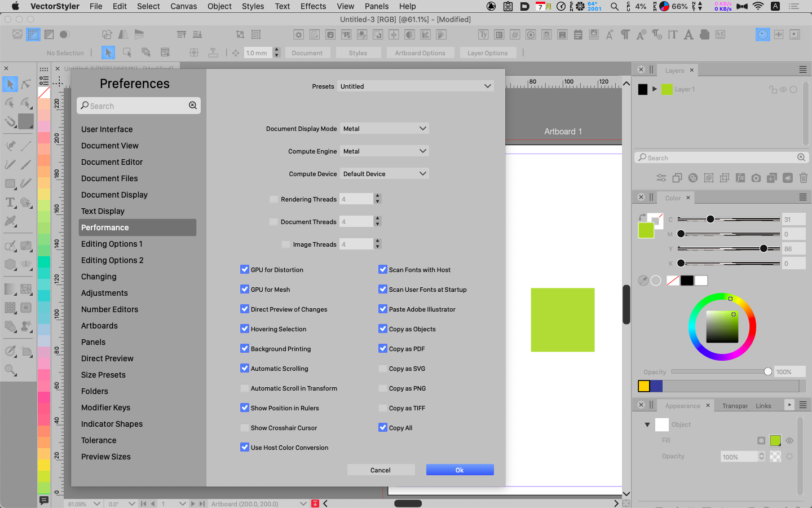Uncheck GPU for Distortion checkbox
812x508 pixels.
pyautogui.click(x=245, y=270)
